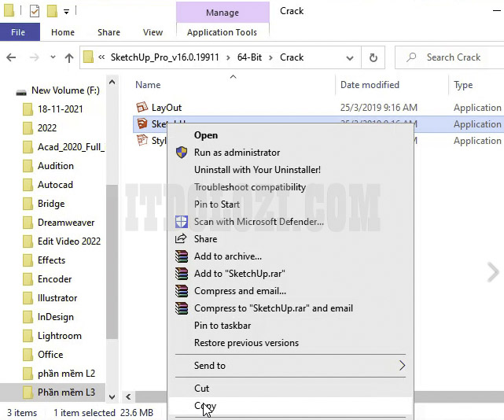504x420 pixels.
Task: Click Share in the context menu
Action: pos(205,239)
